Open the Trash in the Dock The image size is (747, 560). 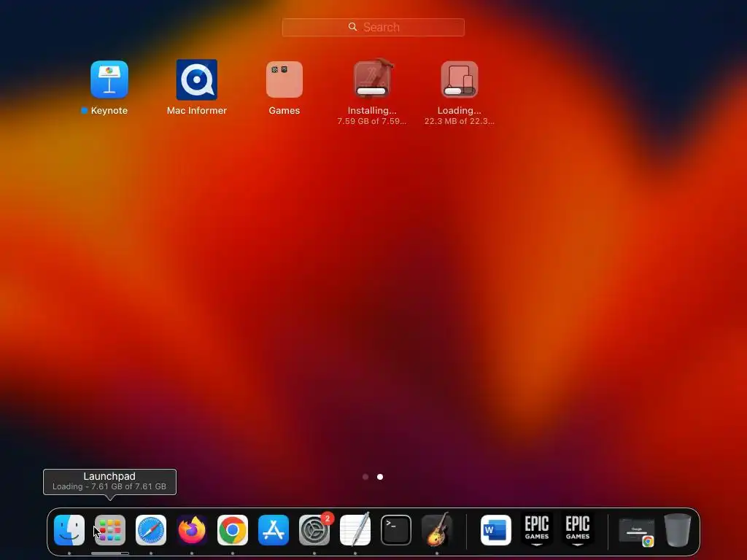(678, 530)
